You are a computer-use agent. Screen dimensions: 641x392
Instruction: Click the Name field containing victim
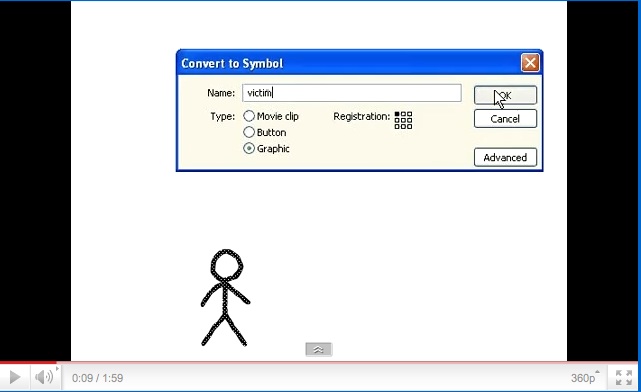[352, 93]
